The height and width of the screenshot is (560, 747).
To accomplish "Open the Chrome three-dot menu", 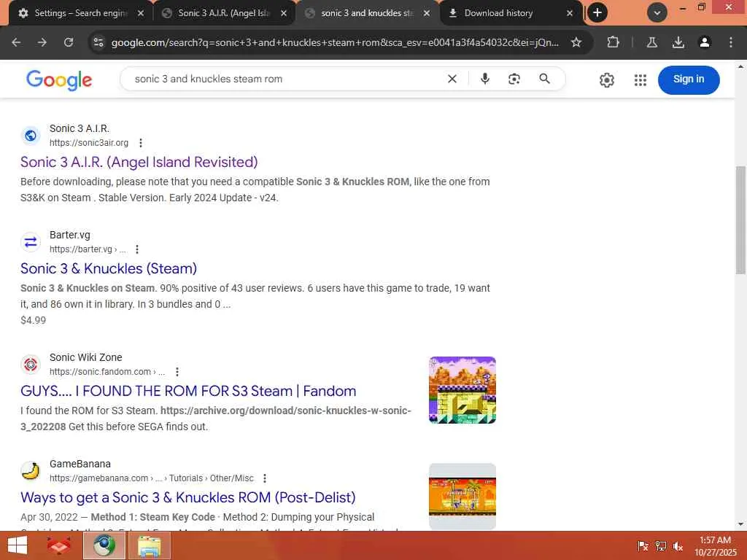I will pos(730,42).
